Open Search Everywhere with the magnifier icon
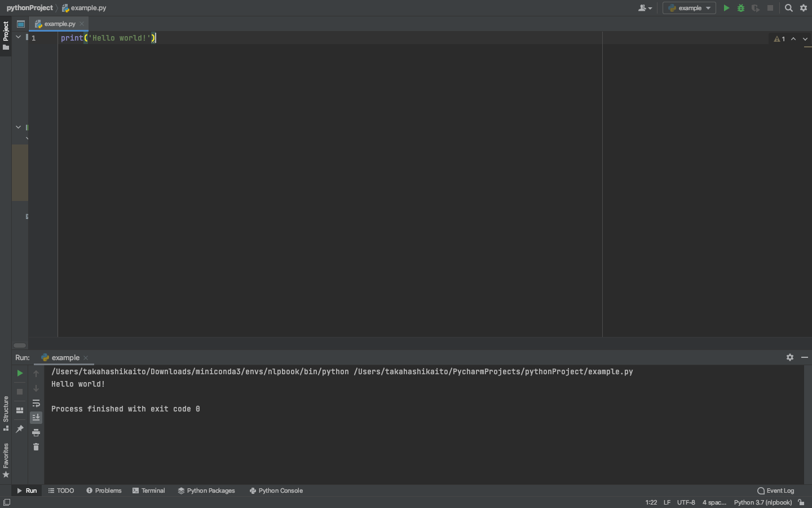 (788, 8)
